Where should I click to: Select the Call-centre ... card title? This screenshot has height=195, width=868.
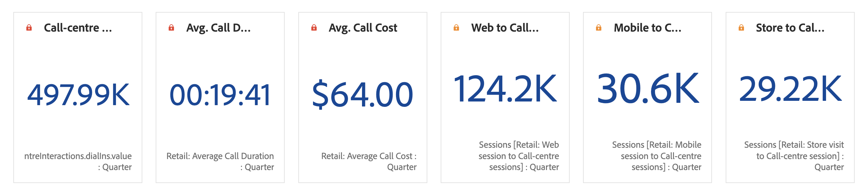pyautogui.click(x=78, y=28)
